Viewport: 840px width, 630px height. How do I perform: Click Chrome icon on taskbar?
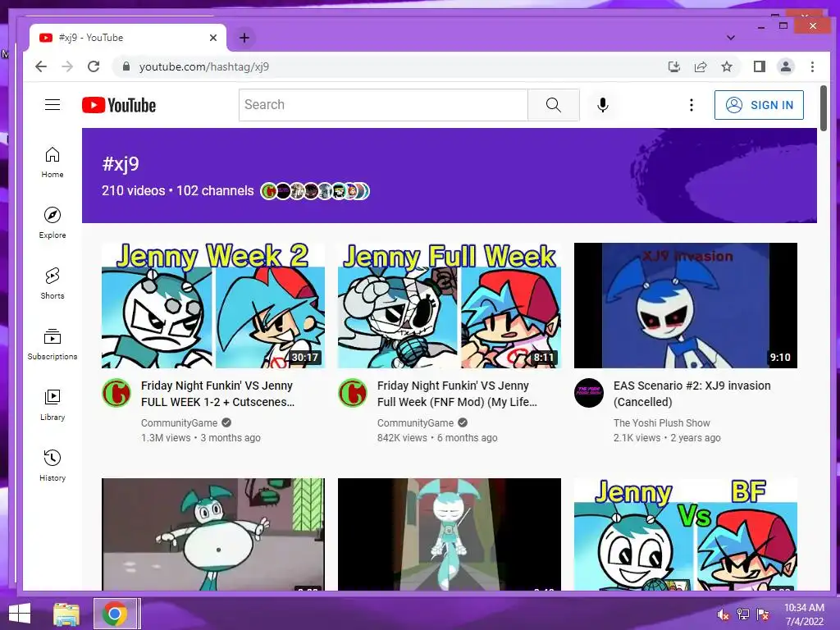[115, 614]
